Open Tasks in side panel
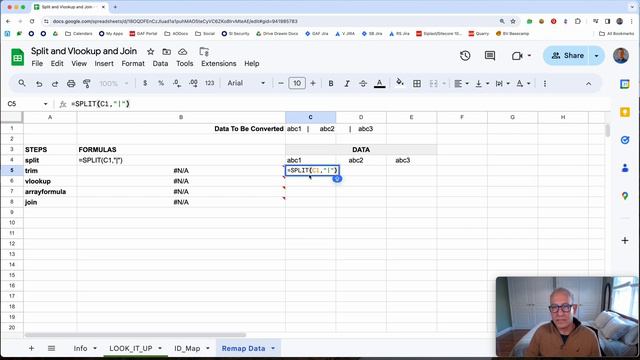 point(625,140)
